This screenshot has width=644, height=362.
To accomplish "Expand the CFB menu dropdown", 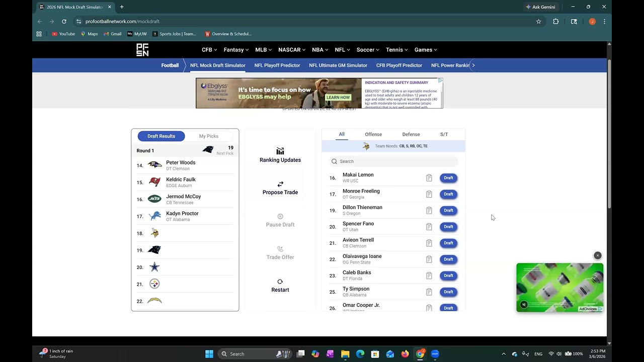I will coord(209,50).
